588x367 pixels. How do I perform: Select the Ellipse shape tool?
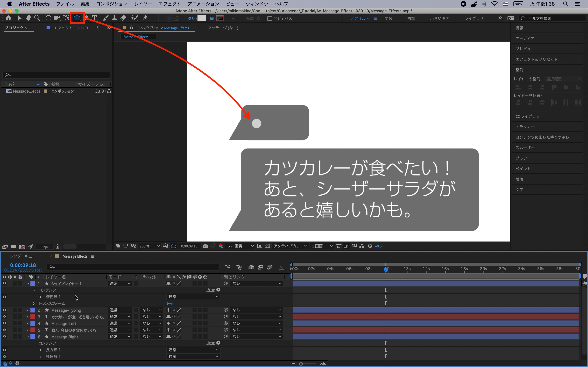[x=77, y=18]
